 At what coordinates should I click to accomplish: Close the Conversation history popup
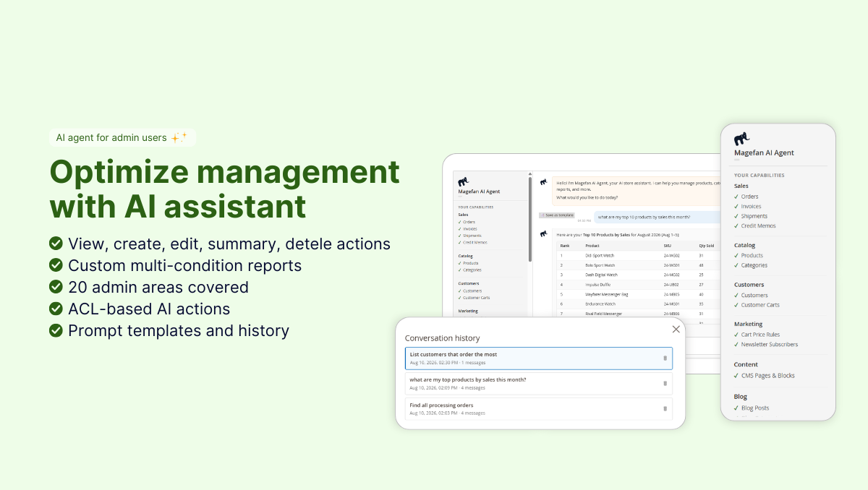click(676, 329)
